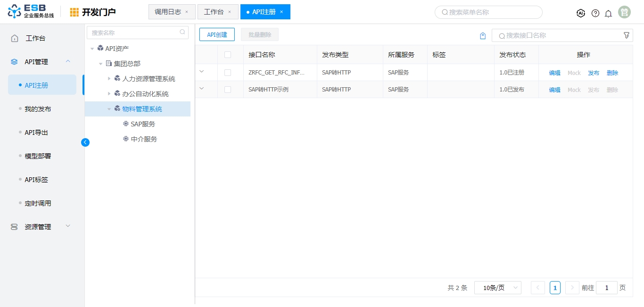
Task: Open the AI assistant icon in header
Action: click(581, 13)
